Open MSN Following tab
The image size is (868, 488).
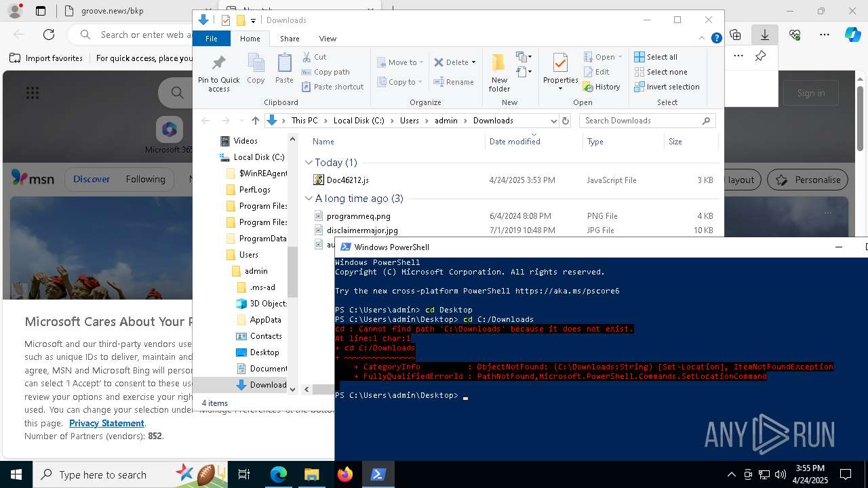[145, 180]
